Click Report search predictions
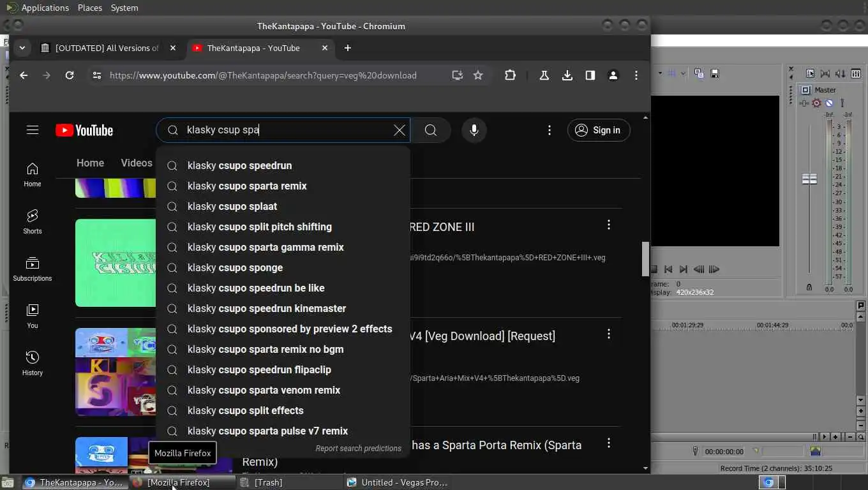This screenshot has width=868, height=490. 358,449
